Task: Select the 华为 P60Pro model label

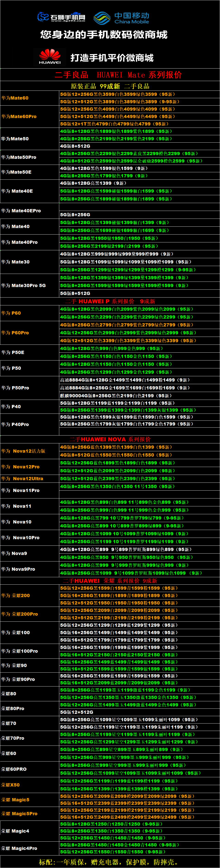Action: coord(15,332)
